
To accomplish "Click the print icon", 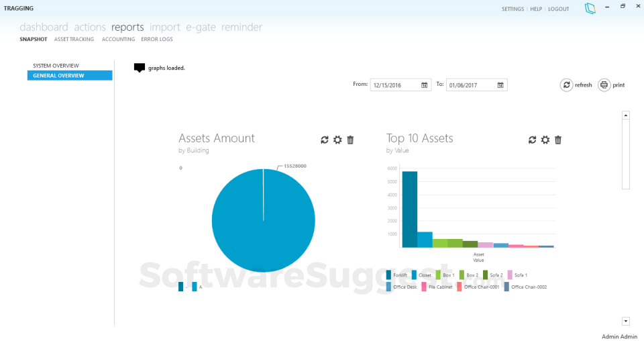I will click(604, 85).
